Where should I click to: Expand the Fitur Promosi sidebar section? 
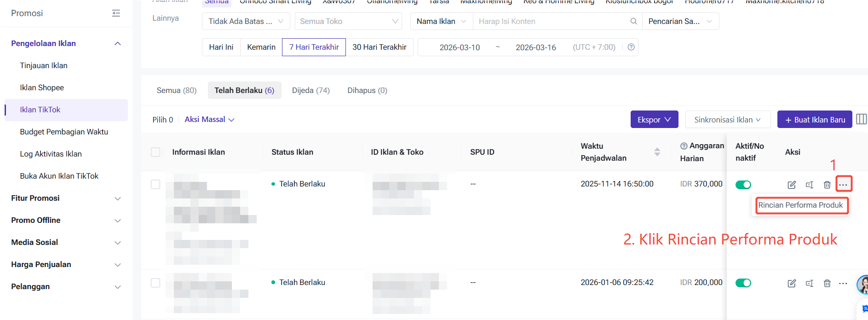point(66,198)
